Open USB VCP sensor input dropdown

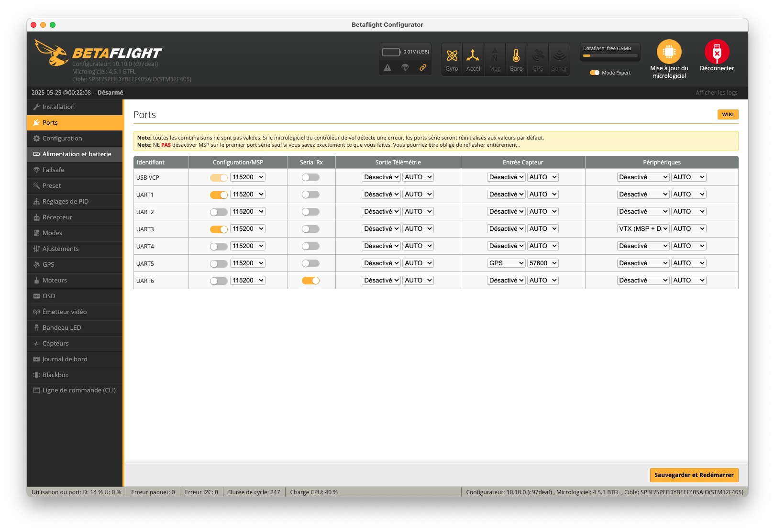tap(506, 177)
